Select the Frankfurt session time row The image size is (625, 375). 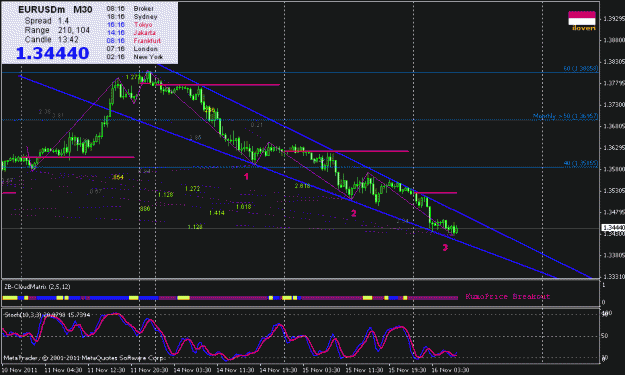[134, 41]
